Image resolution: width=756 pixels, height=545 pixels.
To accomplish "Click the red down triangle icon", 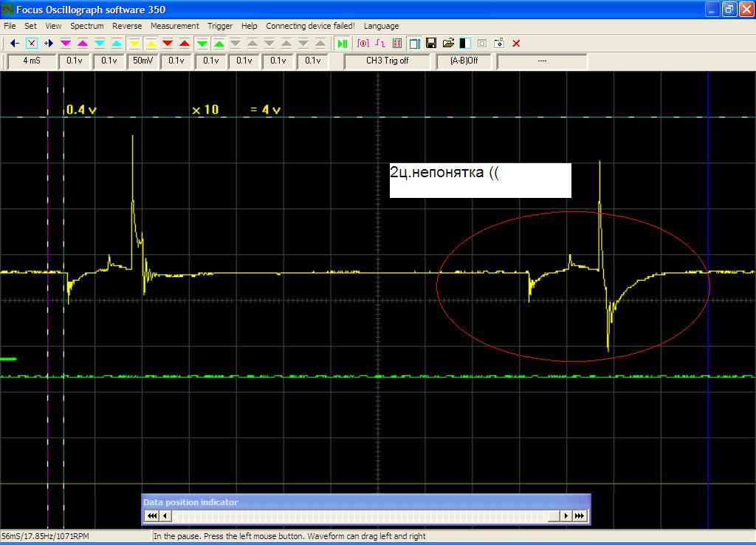I will tap(168, 44).
